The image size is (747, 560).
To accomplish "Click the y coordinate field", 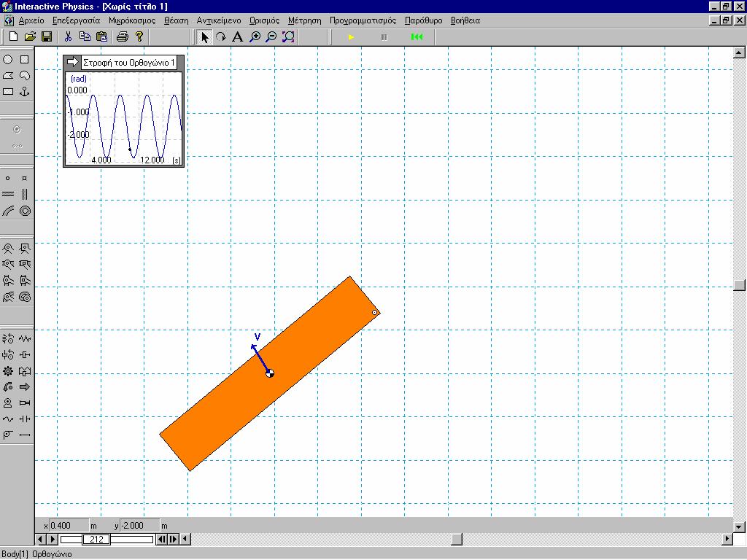I will click(139, 526).
